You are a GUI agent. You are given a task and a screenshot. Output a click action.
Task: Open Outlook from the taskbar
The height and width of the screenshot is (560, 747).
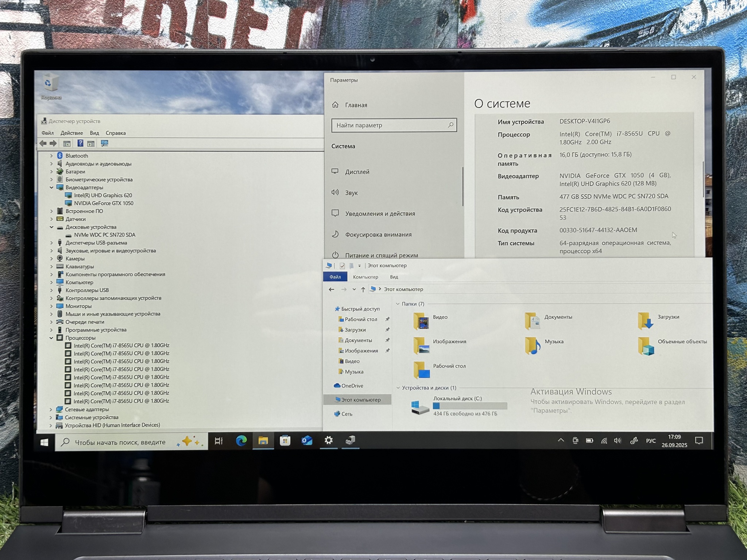307,441
